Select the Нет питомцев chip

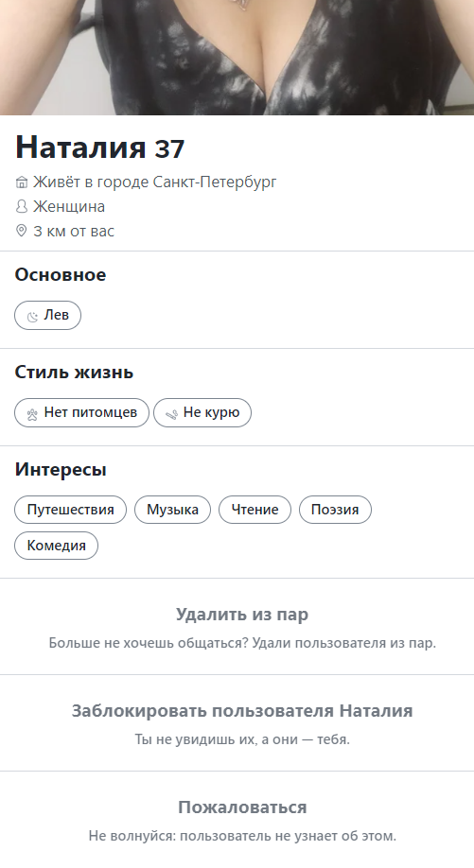pos(82,413)
